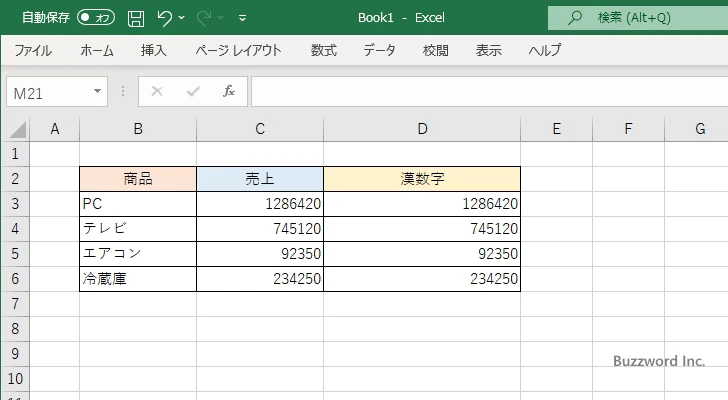Open the ヘルプ tab

pyautogui.click(x=545, y=50)
